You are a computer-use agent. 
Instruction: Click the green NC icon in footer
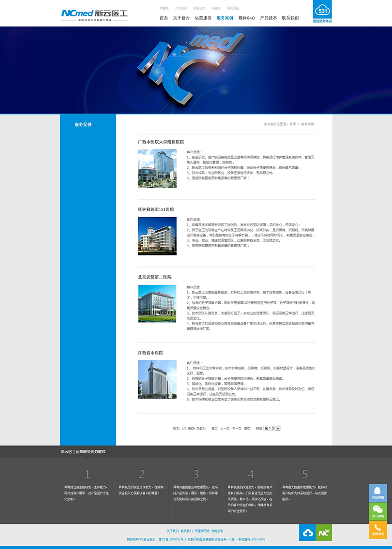coord(324,533)
